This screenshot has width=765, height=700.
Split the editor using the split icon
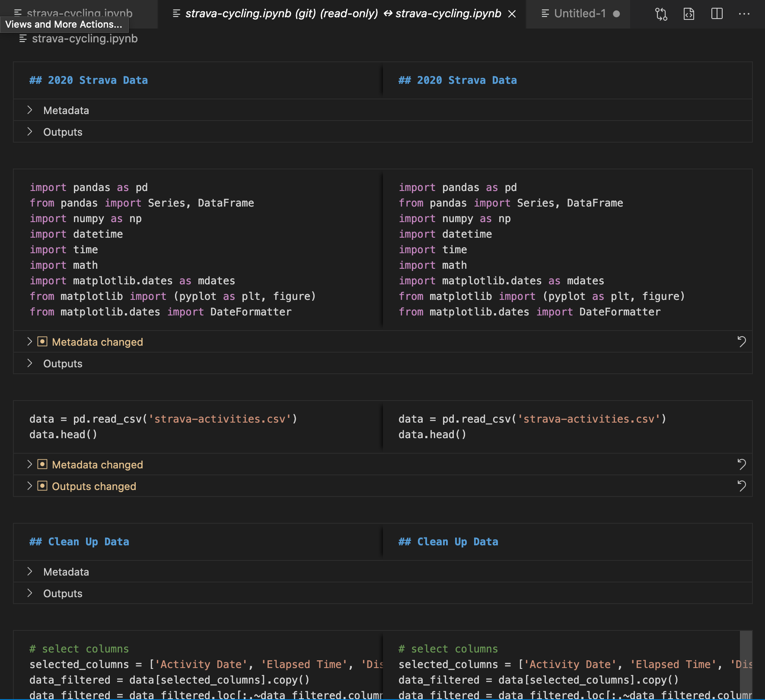click(x=717, y=14)
